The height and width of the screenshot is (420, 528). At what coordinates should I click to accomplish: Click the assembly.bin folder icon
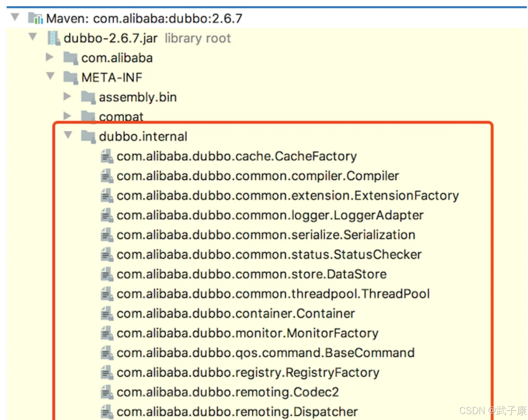coord(88,97)
